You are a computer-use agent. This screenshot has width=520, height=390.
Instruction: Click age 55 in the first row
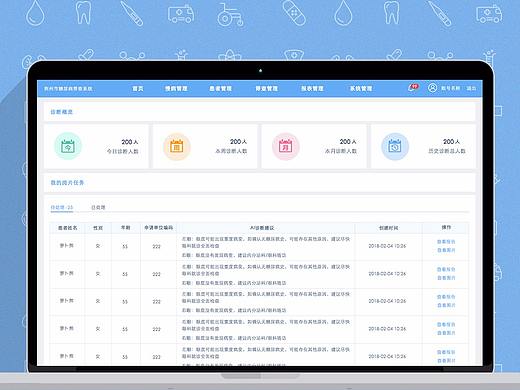click(125, 247)
